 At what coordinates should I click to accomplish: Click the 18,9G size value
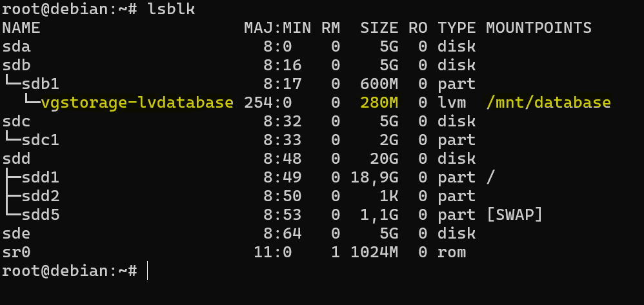(374, 178)
